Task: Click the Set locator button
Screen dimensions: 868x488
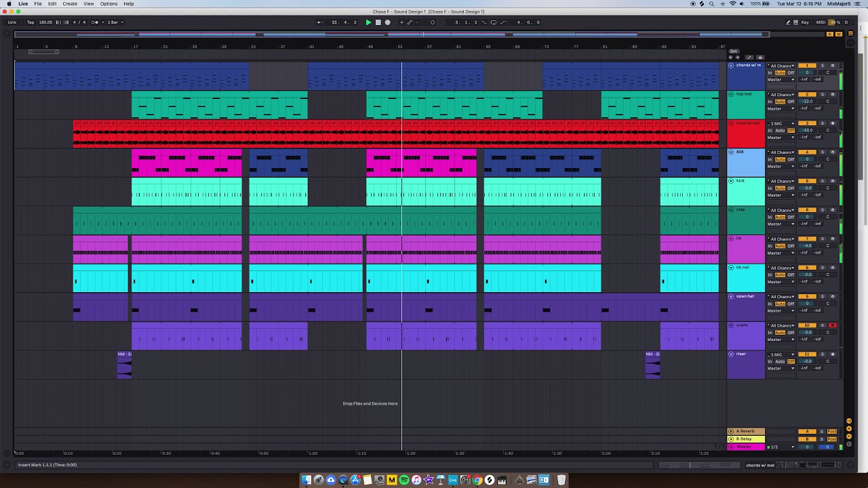Action: [734, 52]
